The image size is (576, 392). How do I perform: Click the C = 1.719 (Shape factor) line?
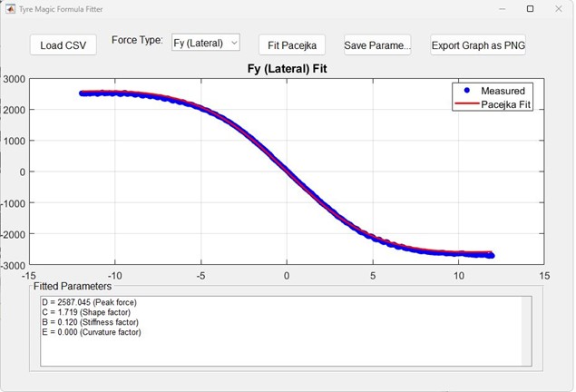pos(86,312)
